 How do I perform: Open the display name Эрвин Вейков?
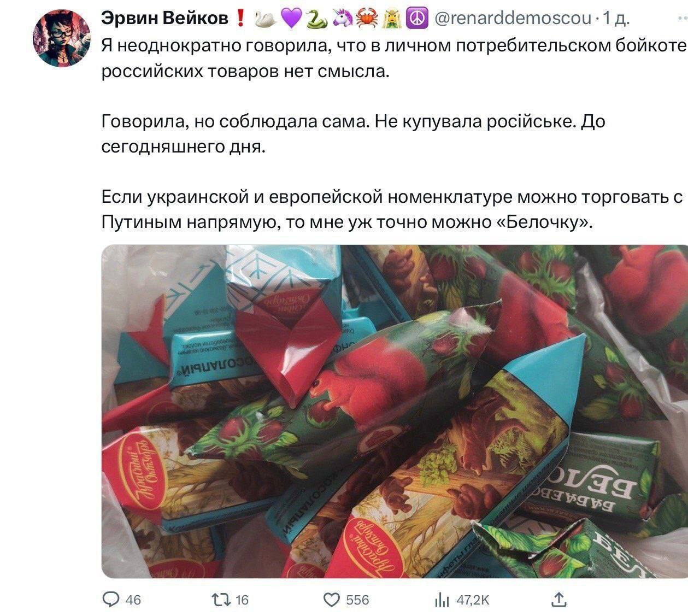pos(166,19)
